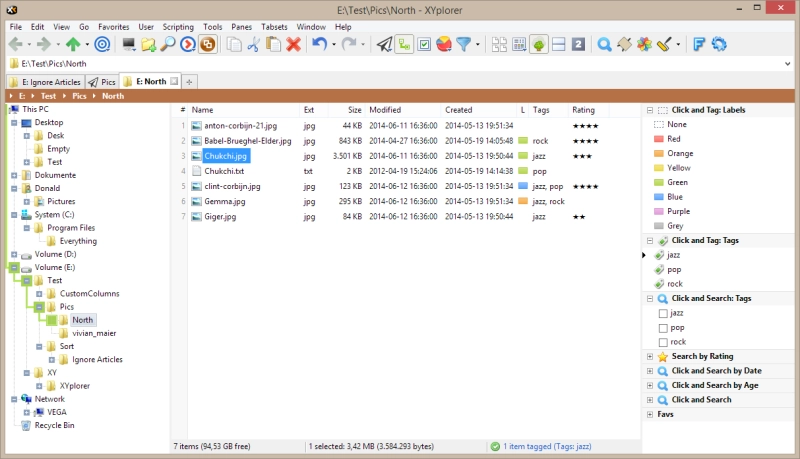The width and height of the screenshot is (800, 459).
Task: Click the Pics breadcrumb segment
Action: point(79,96)
